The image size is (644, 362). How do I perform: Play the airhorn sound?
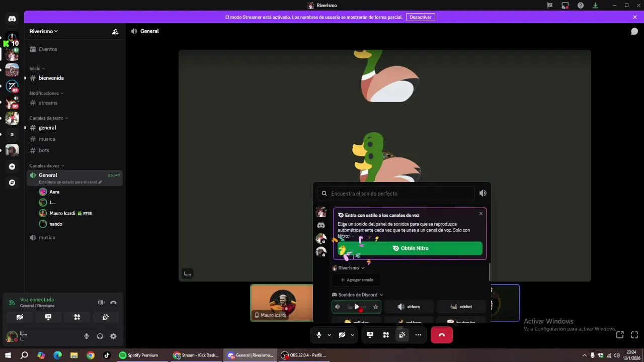pyautogui.click(x=408, y=307)
